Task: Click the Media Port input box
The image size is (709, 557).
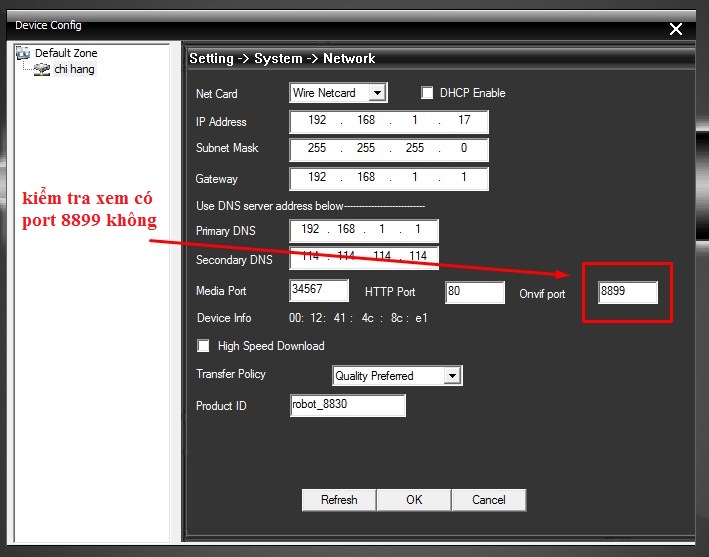Action: (x=318, y=291)
